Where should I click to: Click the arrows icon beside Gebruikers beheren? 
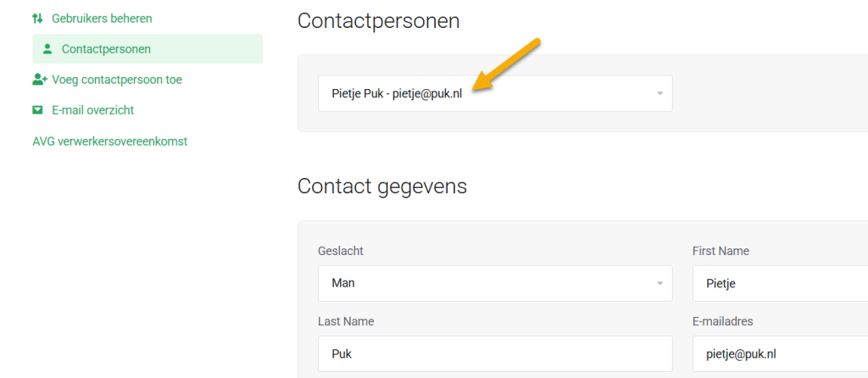(37, 18)
